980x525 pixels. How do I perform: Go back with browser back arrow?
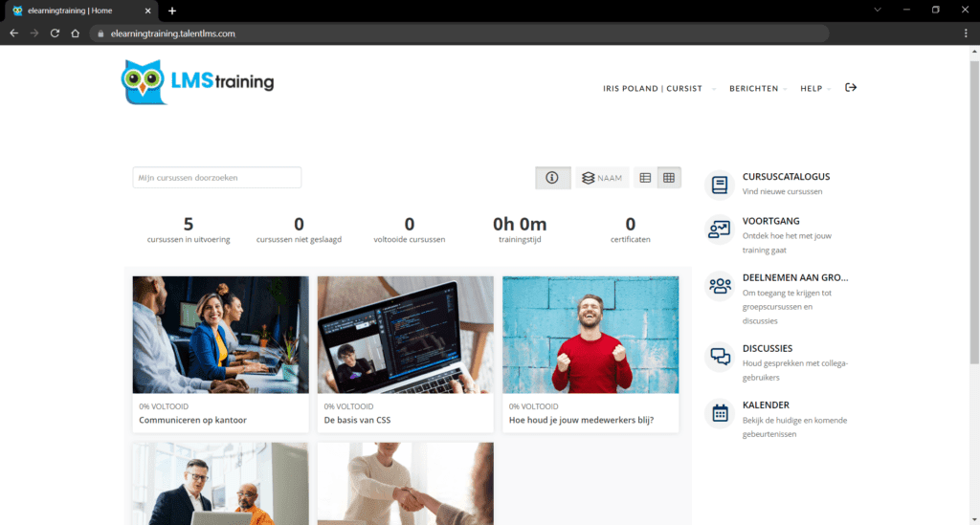coord(13,33)
